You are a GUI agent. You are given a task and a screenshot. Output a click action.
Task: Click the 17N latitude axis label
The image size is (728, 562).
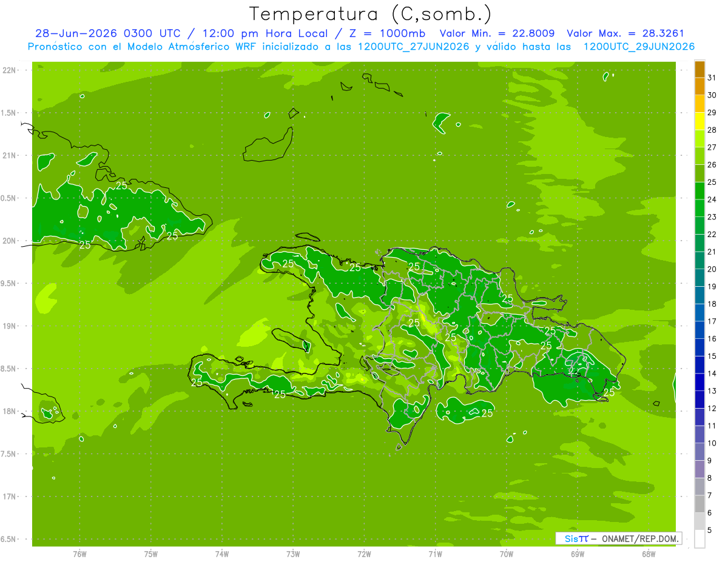(9, 497)
